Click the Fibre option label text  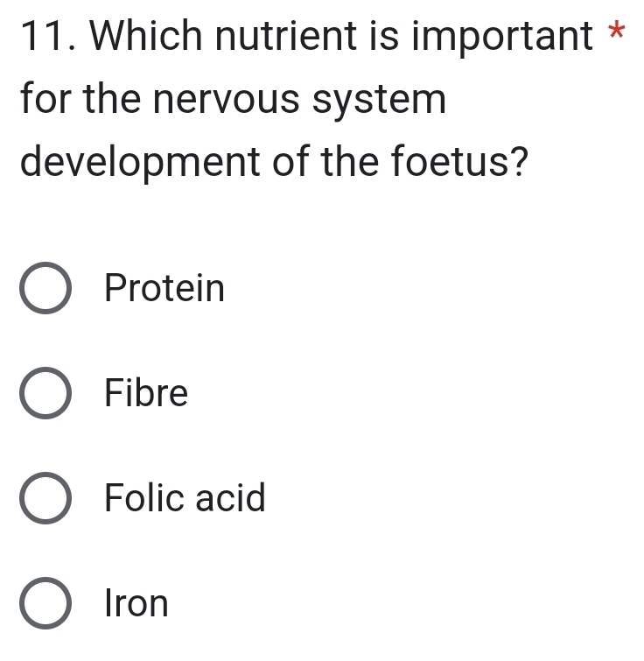146,394
